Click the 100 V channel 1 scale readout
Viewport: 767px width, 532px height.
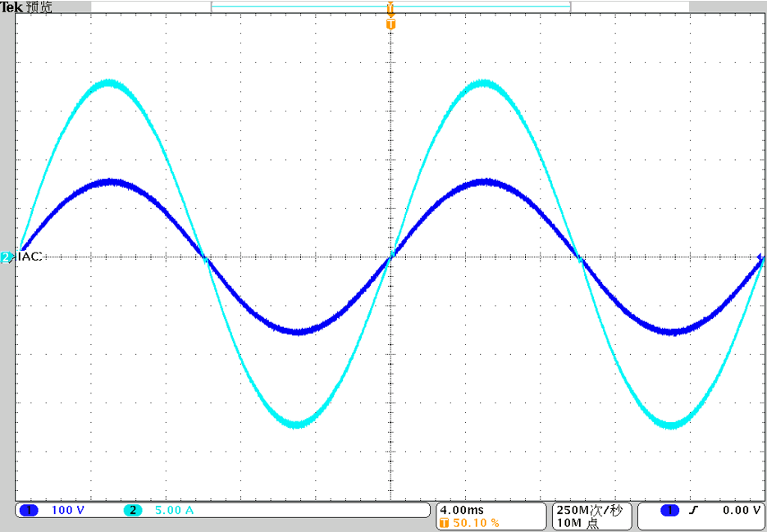tap(68, 511)
